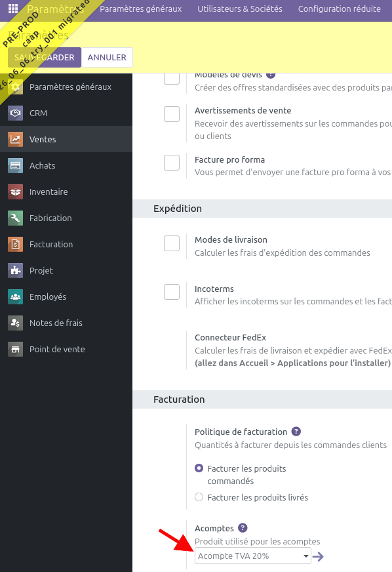Go to CRM settings section

[x=66, y=113]
